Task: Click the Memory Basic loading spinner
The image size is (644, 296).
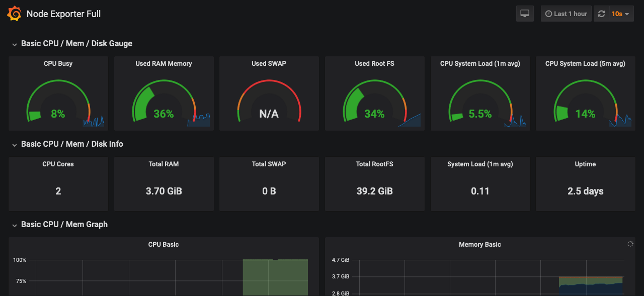Action: (630, 244)
